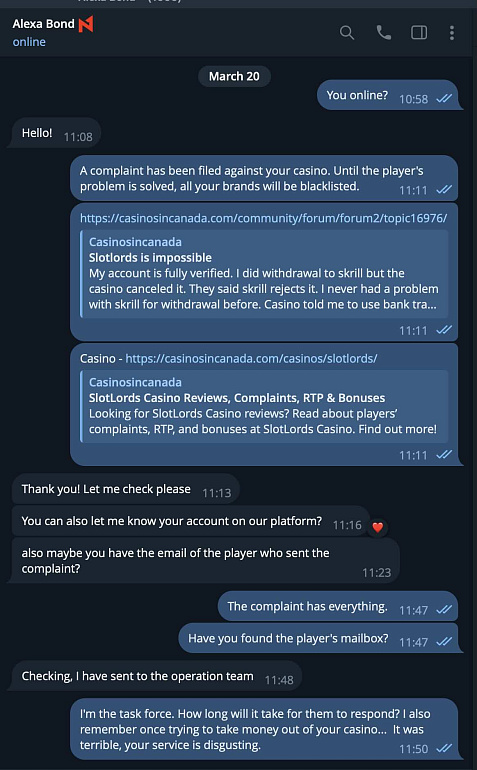Image resolution: width=477 pixels, height=770 pixels.
Task: Click the Alexa Bond contact name header
Action: [x=43, y=24]
